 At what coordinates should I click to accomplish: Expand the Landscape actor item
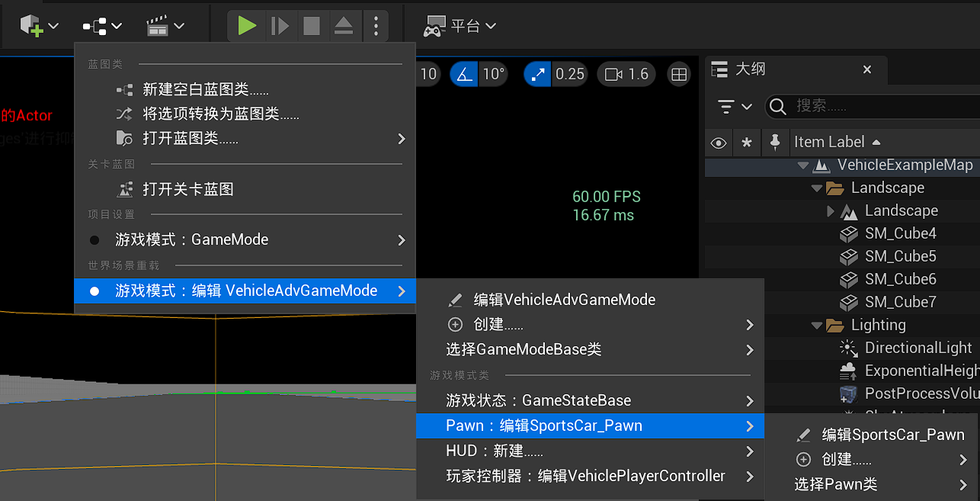click(x=831, y=211)
